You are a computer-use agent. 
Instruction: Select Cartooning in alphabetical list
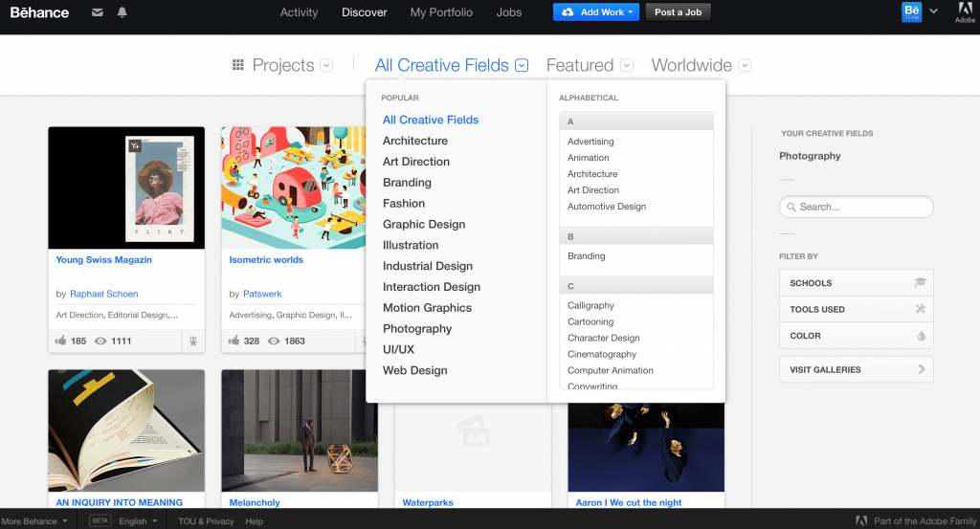[x=590, y=321]
